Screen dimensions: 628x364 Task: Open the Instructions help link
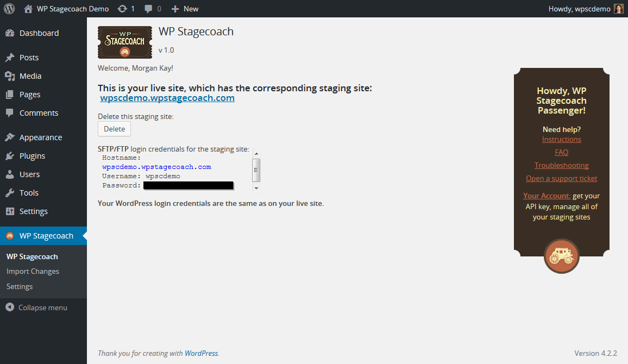point(562,140)
